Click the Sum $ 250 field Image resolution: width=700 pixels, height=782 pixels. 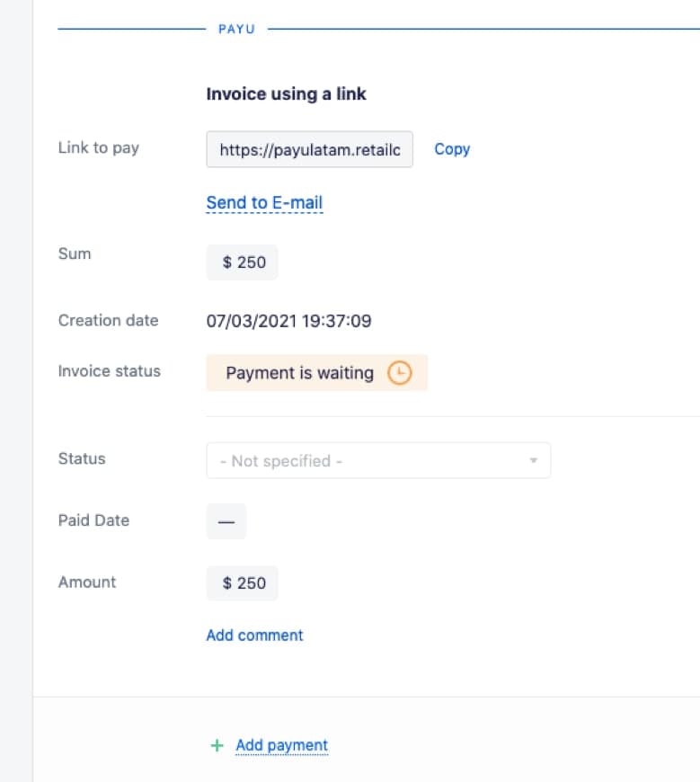click(x=243, y=262)
